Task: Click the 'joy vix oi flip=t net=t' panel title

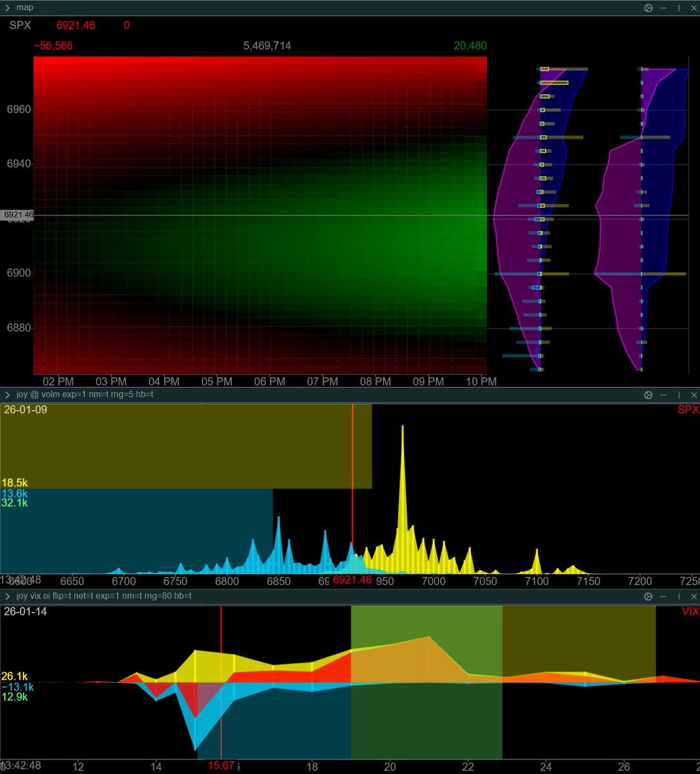Action: 104,597
